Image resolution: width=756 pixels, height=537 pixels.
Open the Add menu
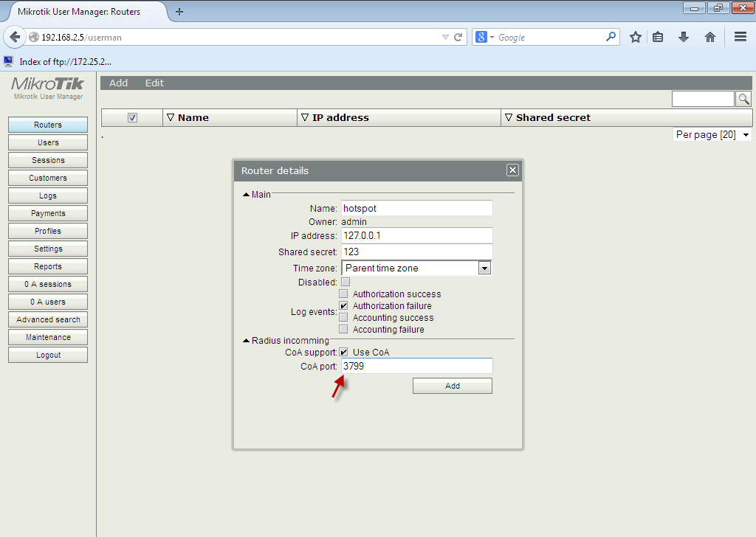(118, 83)
